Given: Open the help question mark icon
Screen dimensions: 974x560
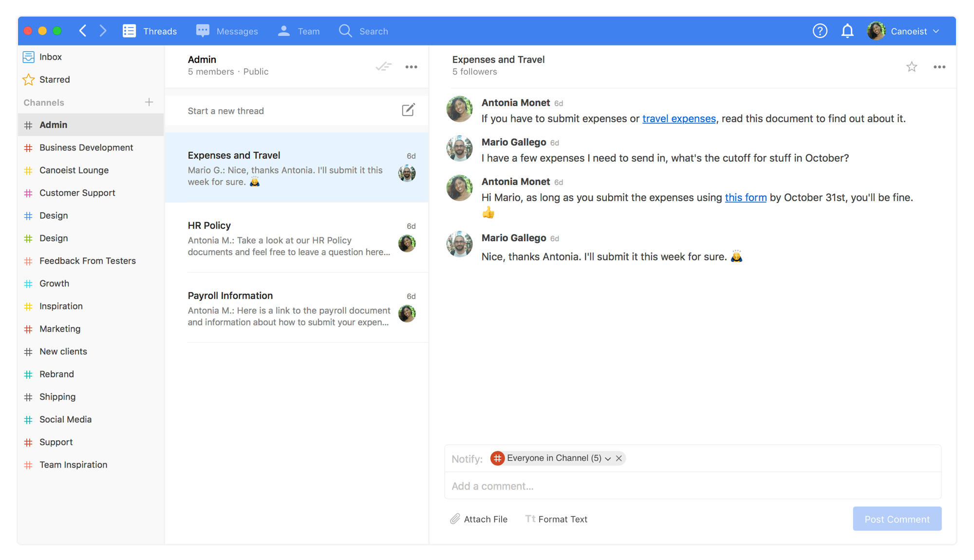Looking at the screenshot, I should click(820, 31).
